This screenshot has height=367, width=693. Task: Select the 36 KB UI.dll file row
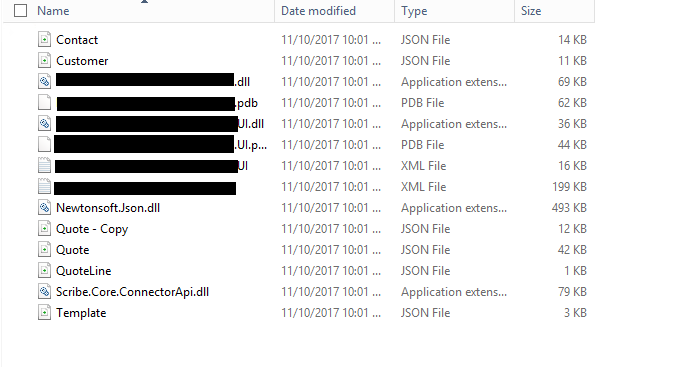(x=312, y=124)
